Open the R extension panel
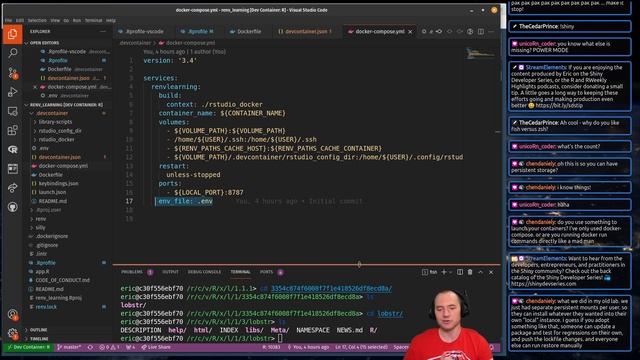640x360 pixels. pos(12,149)
